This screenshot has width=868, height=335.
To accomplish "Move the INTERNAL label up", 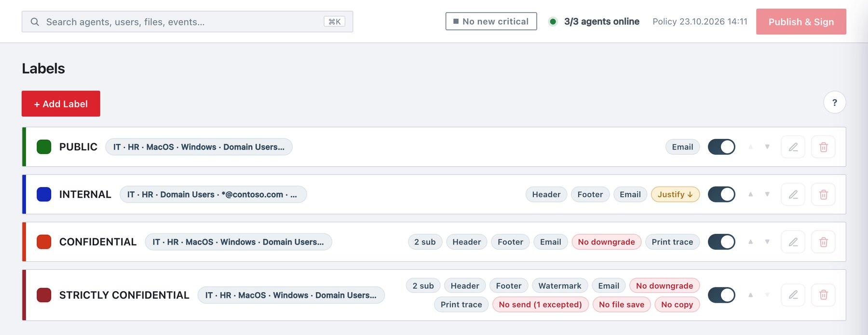I will (x=750, y=194).
